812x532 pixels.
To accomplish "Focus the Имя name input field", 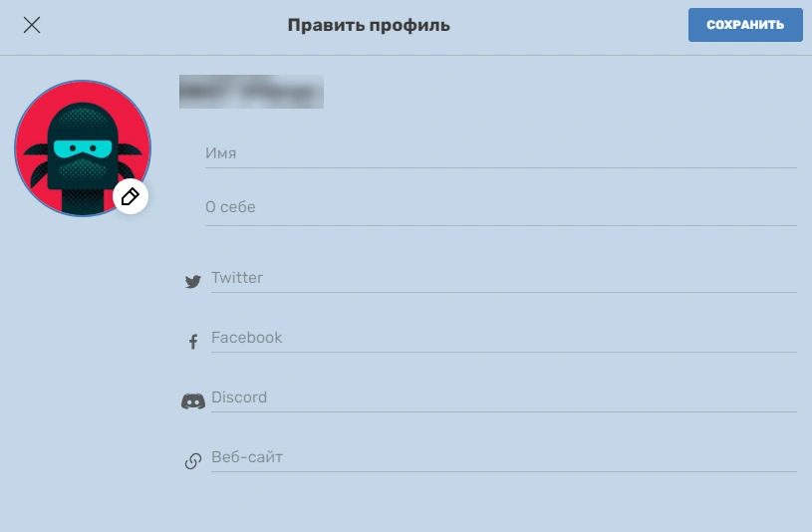I will (501, 153).
